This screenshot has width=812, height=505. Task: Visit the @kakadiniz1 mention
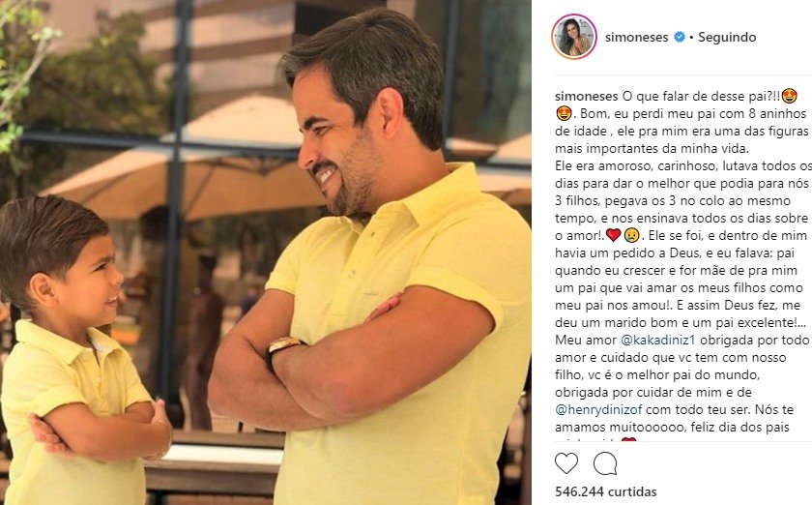pos(658,341)
